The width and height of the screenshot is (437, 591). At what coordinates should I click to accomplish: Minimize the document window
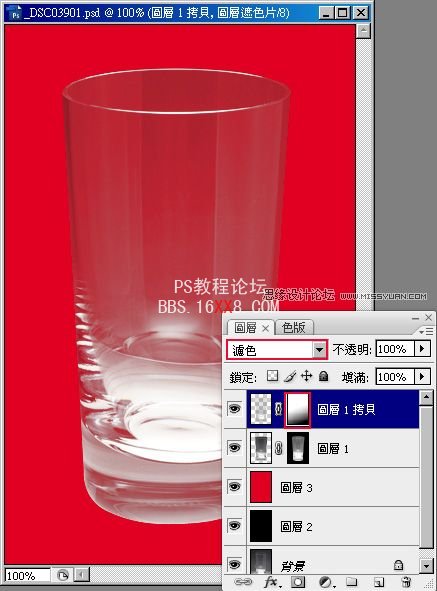tap(327, 13)
